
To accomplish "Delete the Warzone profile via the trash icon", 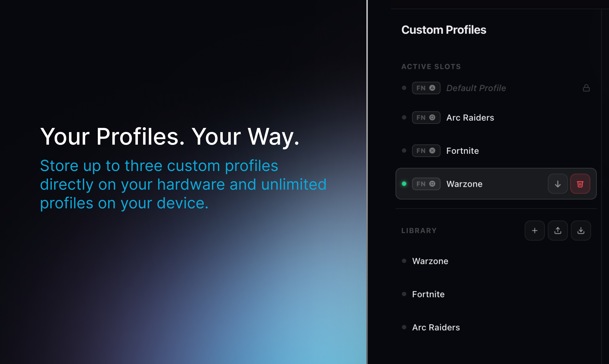I will point(580,184).
